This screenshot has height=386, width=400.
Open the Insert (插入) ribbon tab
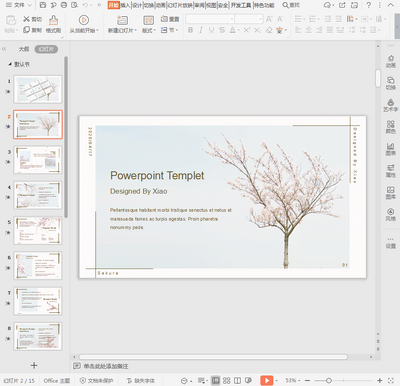[125, 5]
